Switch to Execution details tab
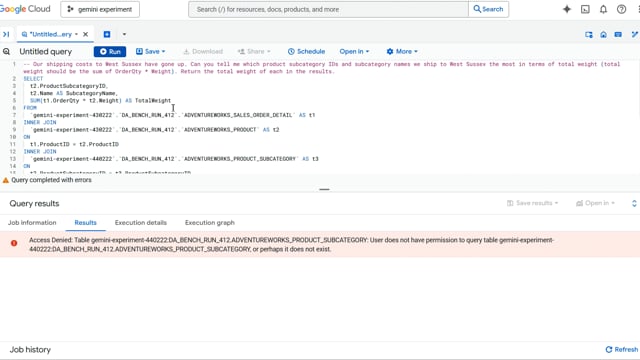Image resolution: width=640 pixels, height=360 pixels. [x=141, y=222]
